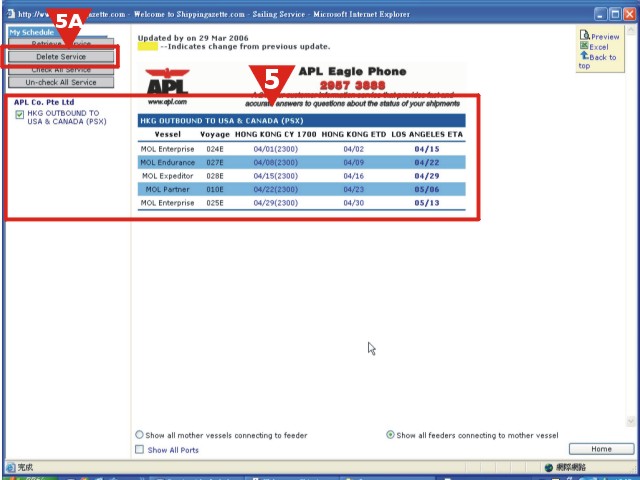Click MOL Enterprise voyage 024E vessel name
640x480 pixels.
pos(167,149)
